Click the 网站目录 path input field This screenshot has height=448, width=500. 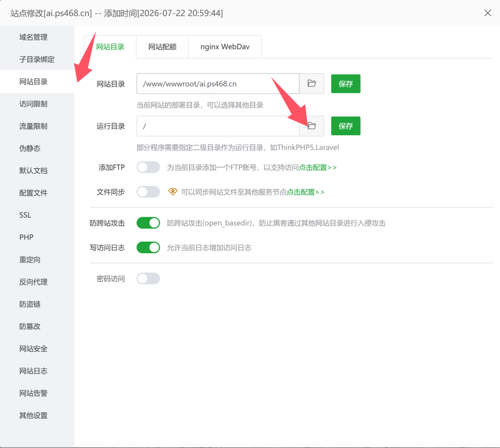pos(218,83)
